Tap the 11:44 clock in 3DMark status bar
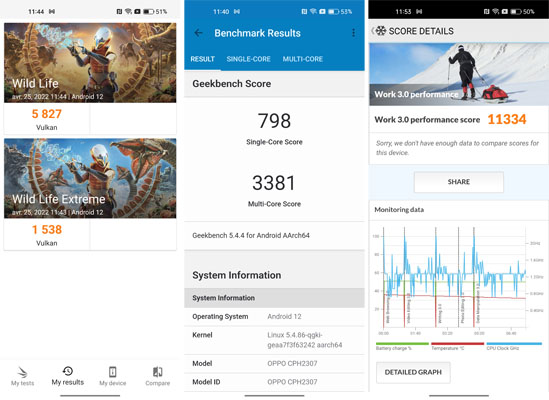The height and width of the screenshot is (400, 549). (36, 12)
